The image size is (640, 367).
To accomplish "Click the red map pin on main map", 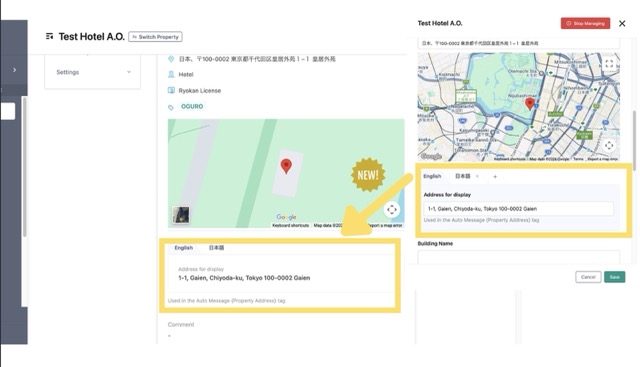I will click(286, 166).
